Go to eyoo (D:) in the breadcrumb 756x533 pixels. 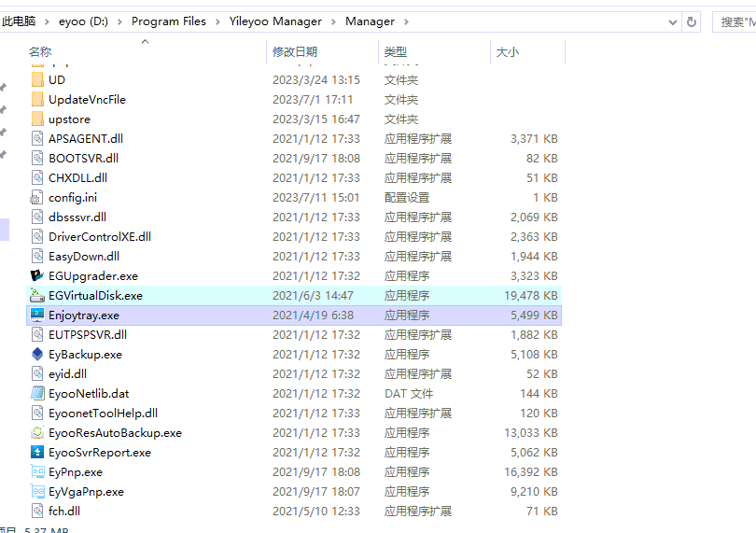[x=83, y=21]
